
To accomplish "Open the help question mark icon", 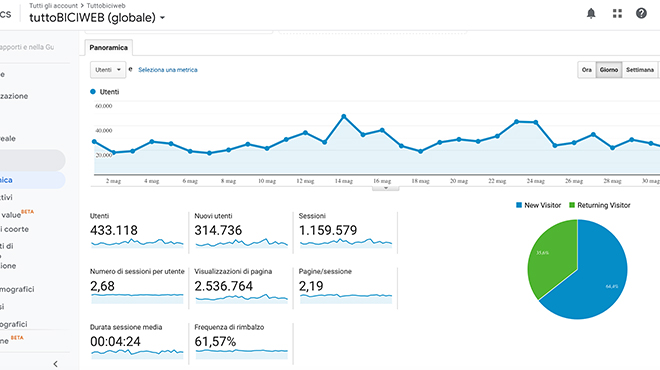I will point(641,13).
